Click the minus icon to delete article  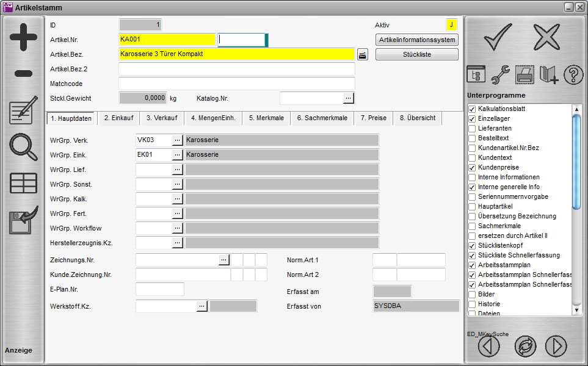click(x=23, y=74)
